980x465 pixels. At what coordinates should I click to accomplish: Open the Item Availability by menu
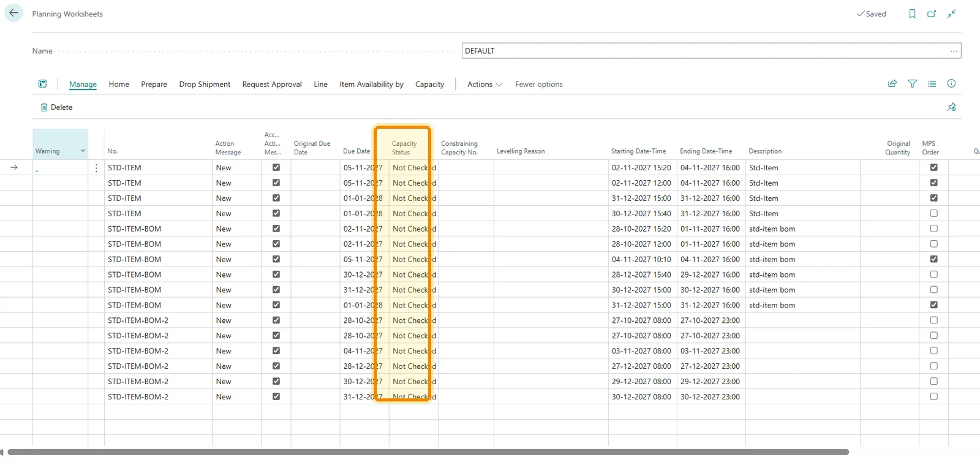pos(371,85)
